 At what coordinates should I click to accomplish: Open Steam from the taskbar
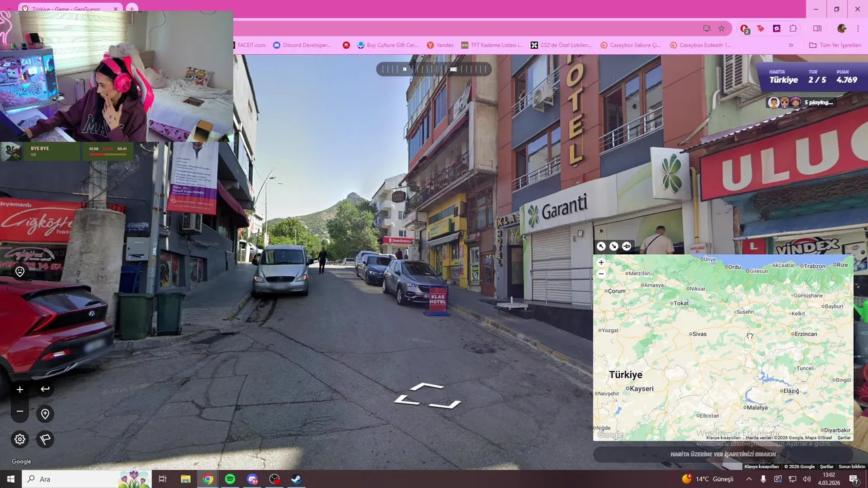pos(296,479)
